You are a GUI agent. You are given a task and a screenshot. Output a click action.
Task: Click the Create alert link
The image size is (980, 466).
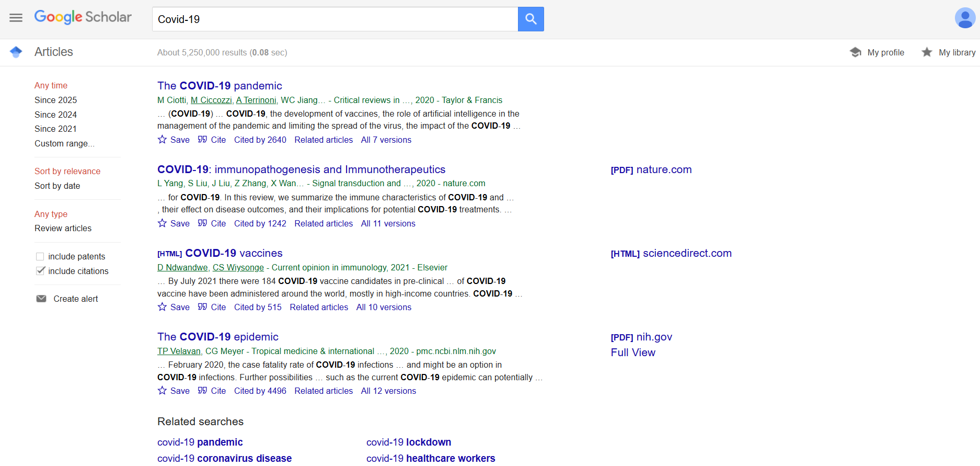(76, 299)
